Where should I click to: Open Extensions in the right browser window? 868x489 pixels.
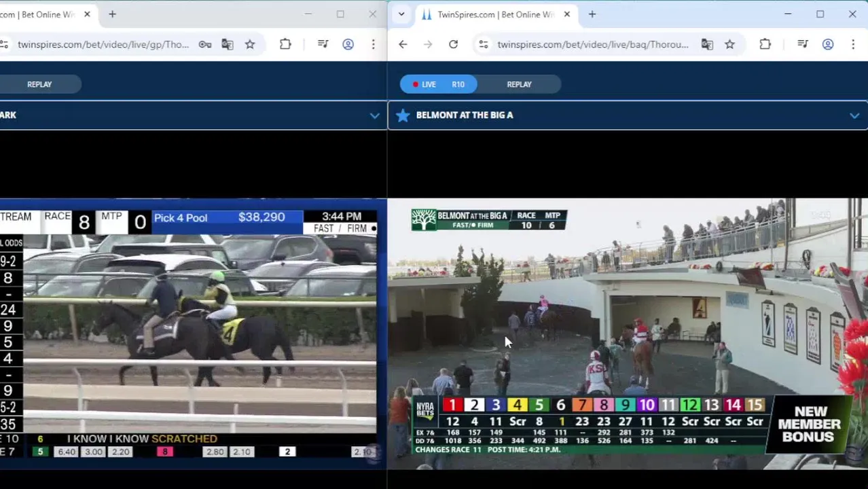(765, 44)
